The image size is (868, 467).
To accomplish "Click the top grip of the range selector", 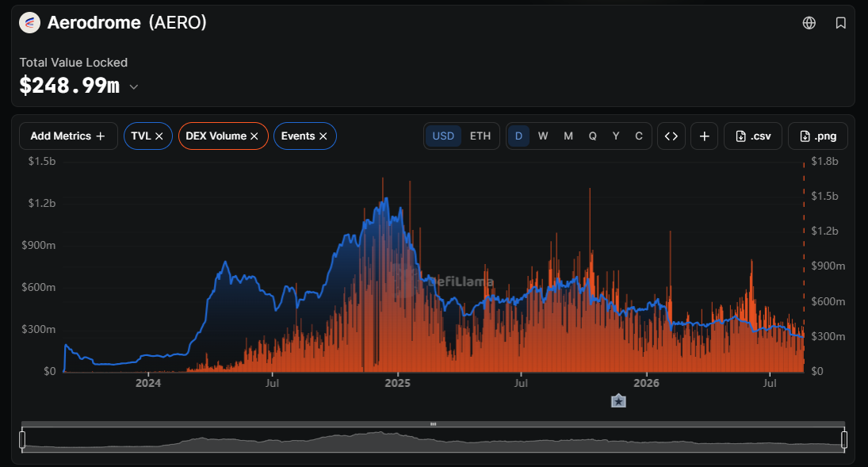I will (433, 424).
